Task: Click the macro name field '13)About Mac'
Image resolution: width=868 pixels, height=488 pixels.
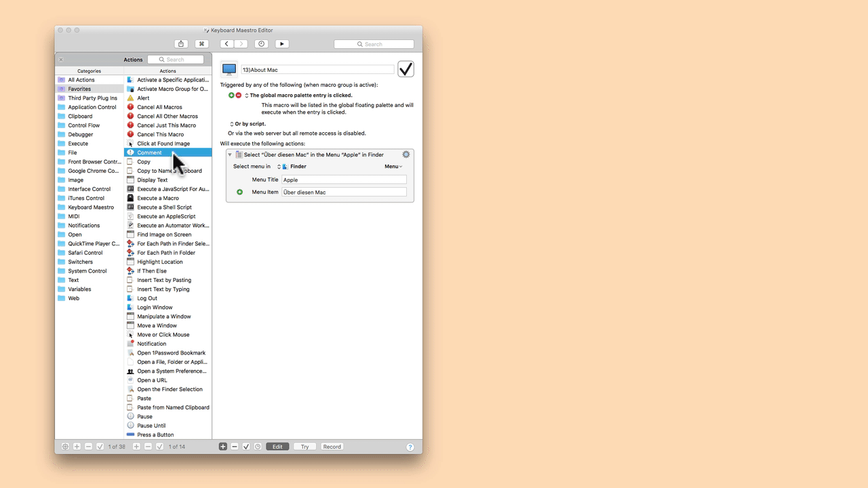Action: tap(317, 70)
